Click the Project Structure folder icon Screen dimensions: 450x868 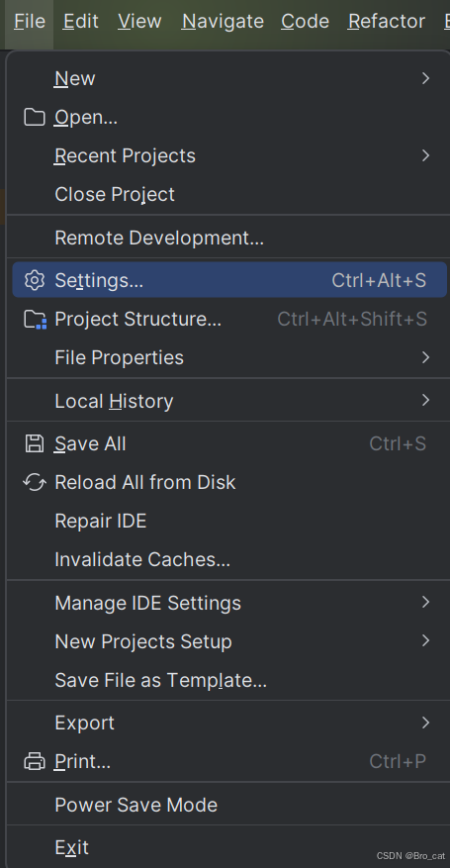click(36, 320)
